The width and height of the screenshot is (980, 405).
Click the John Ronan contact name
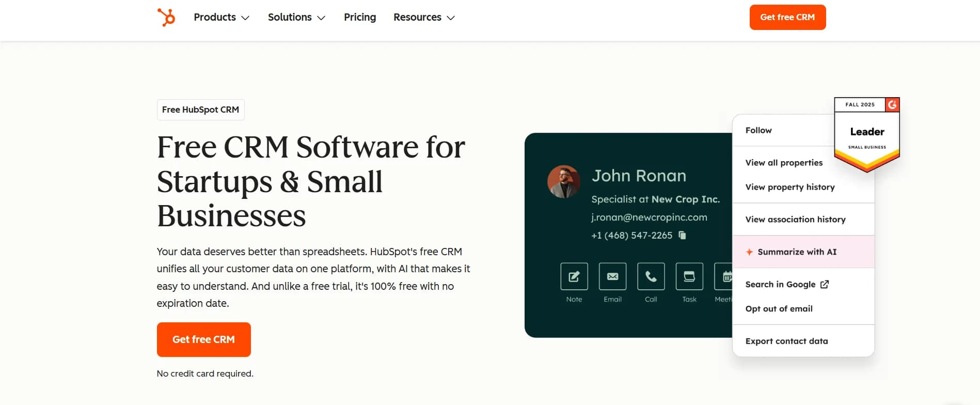[x=639, y=176]
